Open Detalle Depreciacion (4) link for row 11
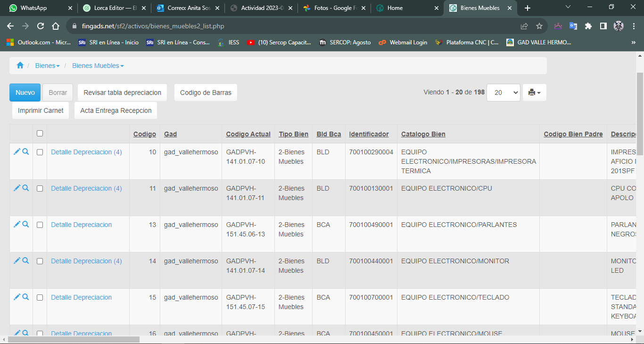Screen dimensions: 644x344 (86, 188)
